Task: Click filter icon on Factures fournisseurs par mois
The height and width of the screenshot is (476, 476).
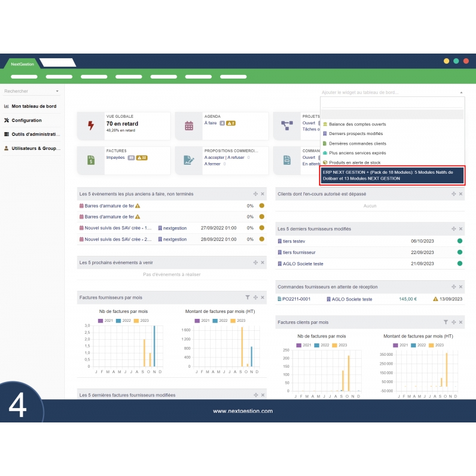Action: click(x=248, y=297)
